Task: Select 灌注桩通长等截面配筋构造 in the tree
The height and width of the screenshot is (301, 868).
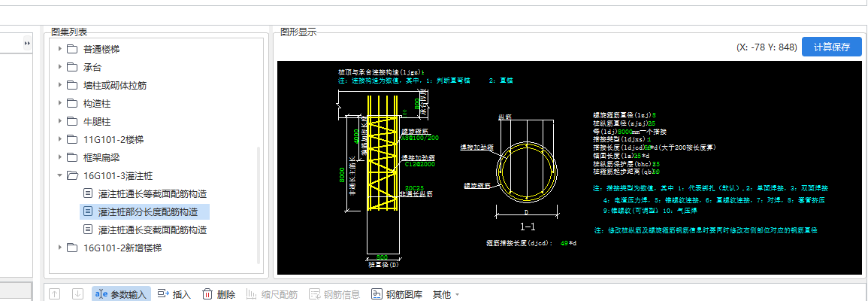Action: pyautogui.click(x=153, y=194)
